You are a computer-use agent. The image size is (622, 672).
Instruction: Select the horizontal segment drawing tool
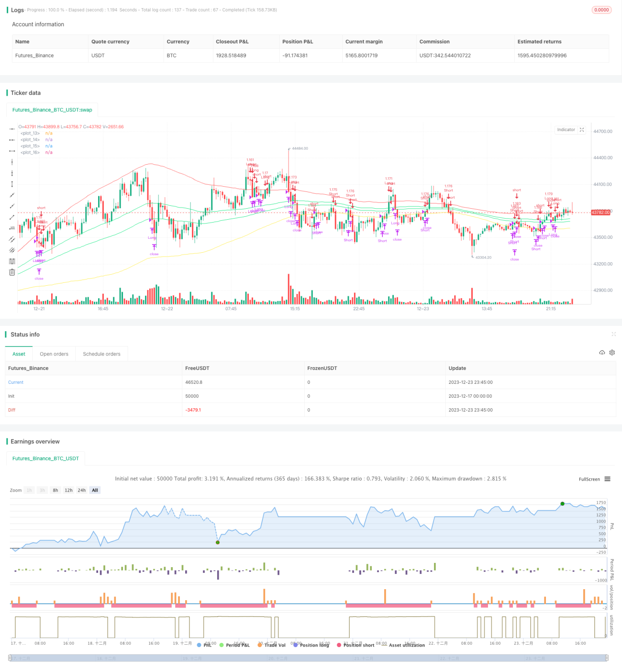(x=12, y=151)
